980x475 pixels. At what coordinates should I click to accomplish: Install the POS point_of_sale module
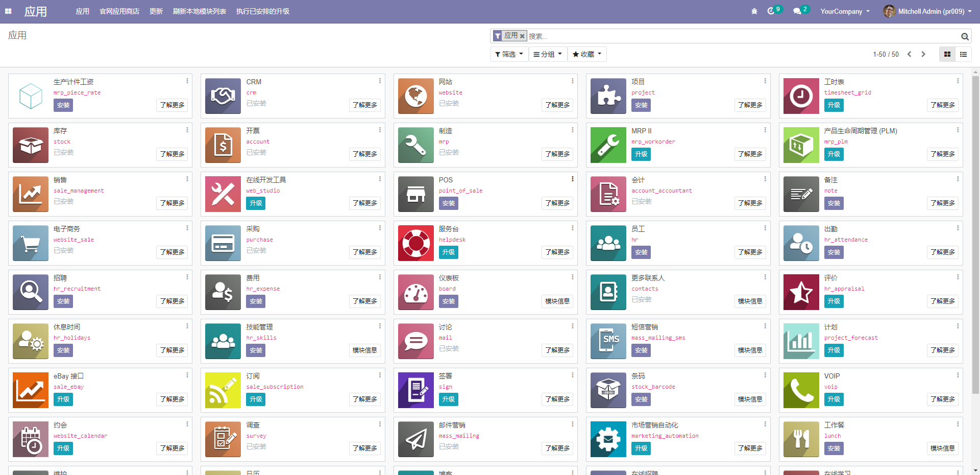coord(449,203)
